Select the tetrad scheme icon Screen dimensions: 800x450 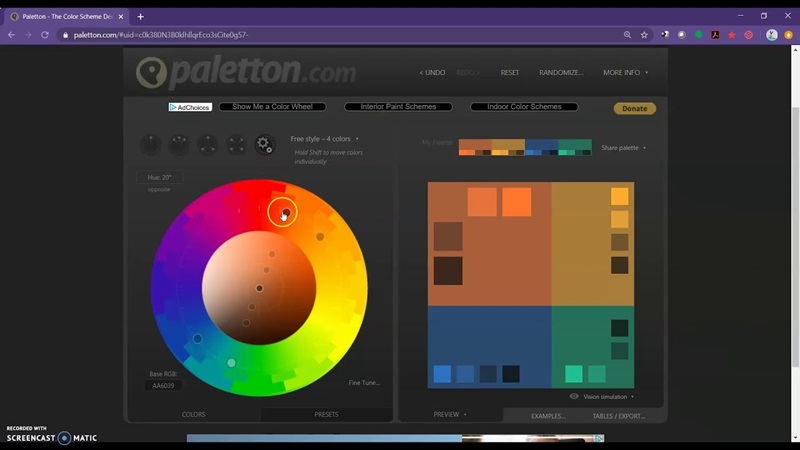[236, 145]
